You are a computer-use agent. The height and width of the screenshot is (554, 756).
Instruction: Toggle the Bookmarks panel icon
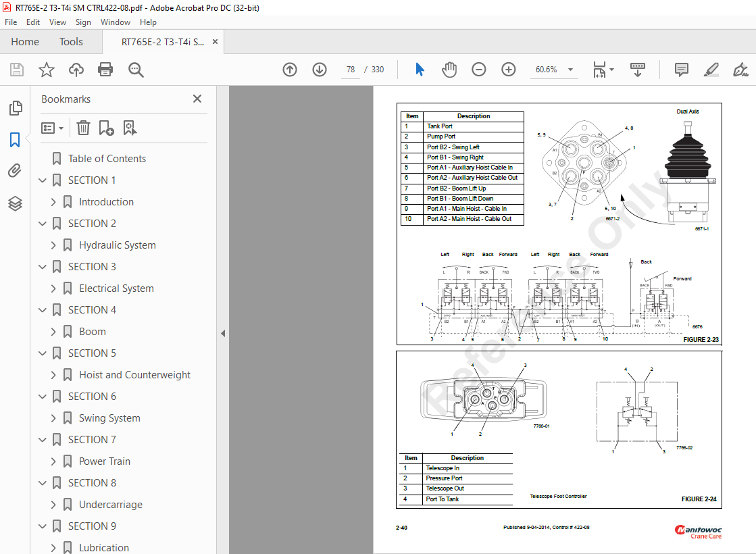(15, 140)
